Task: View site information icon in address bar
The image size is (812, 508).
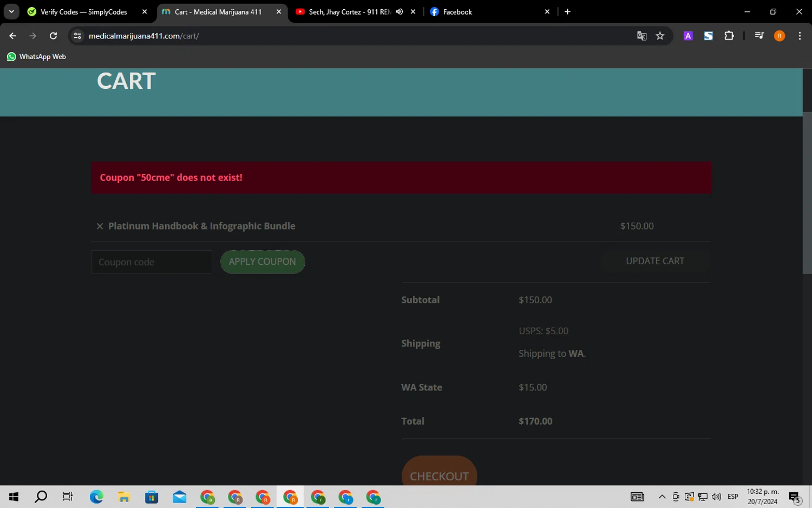Action: pos(77,36)
